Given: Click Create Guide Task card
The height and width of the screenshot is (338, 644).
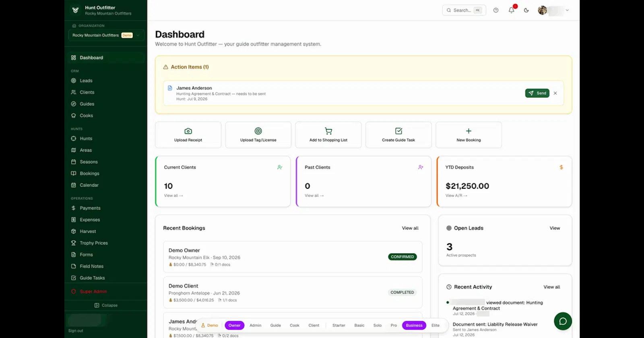Looking at the screenshot, I should point(398,135).
